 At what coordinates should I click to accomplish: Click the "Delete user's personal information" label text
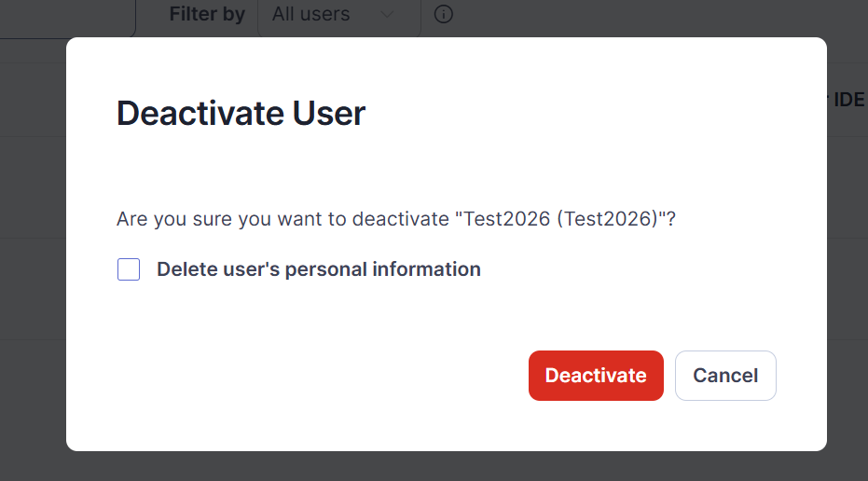coord(318,269)
